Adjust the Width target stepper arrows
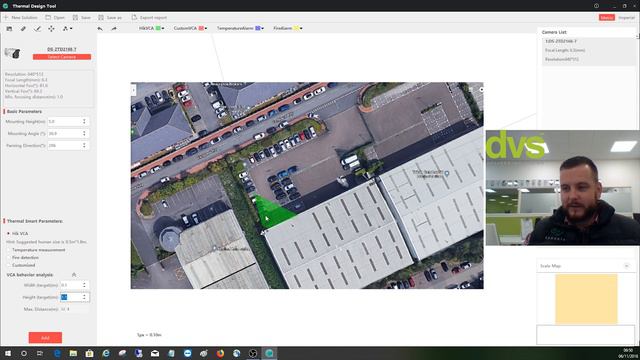The width and height of the screenshot is (640, 360). [x=84, y=285]
